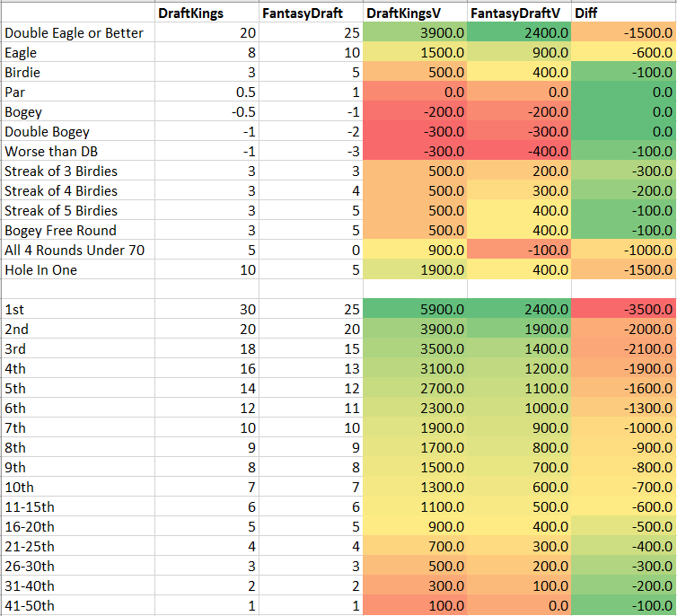Screen dimensions: 677x616
Task: Click the 3500.0 value in 3rd row
Action: tap(415, 348)
